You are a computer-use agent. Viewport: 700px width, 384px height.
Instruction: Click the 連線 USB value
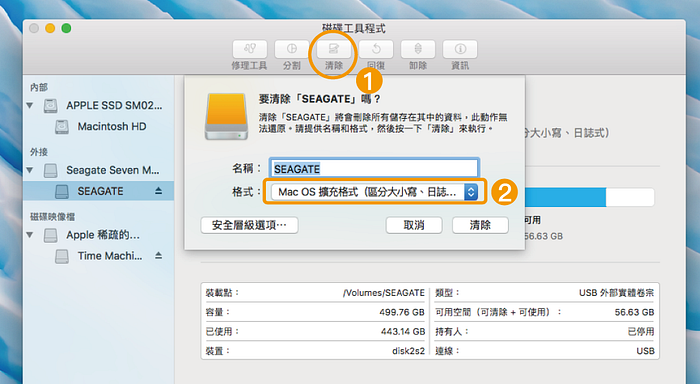click(x=645, y=351)
